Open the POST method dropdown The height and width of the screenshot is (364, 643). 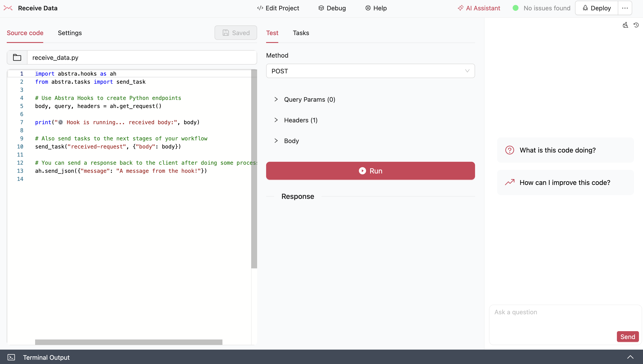point(371,71)
